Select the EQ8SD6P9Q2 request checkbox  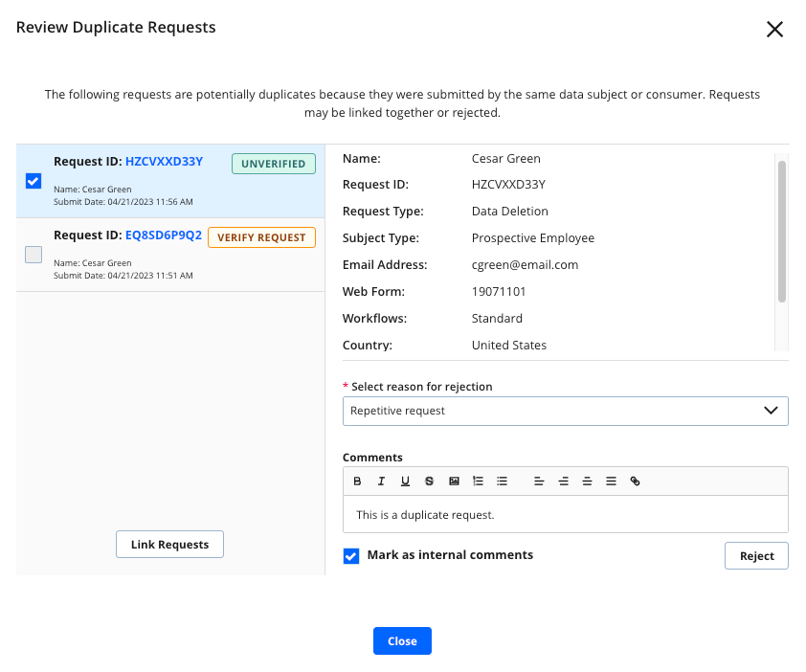pos(34,255)
